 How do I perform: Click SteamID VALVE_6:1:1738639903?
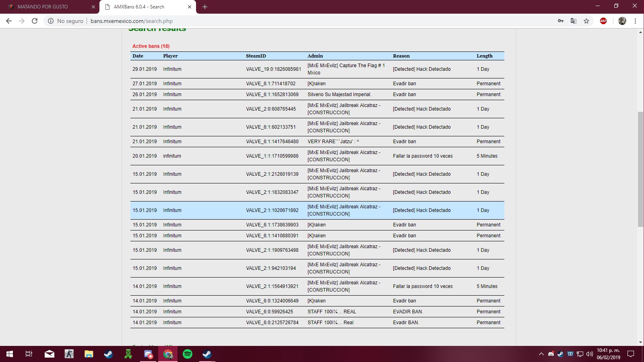click(272, 225)
